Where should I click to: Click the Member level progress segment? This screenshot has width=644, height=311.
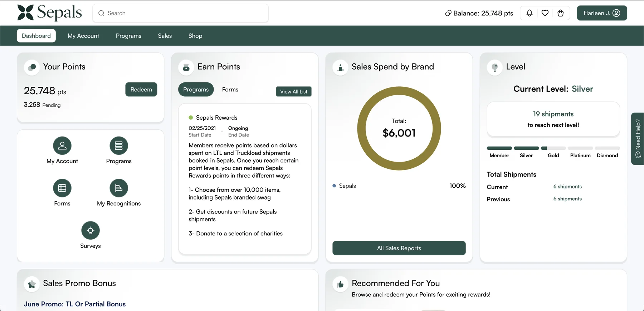click(x=499, y=148)
